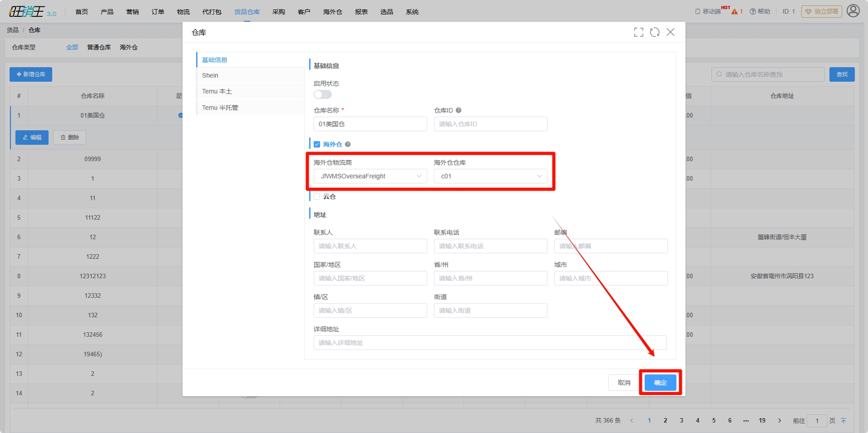Open the user avatar icon
The height and width of the screenshot is (433, 868).
[853, 11]
